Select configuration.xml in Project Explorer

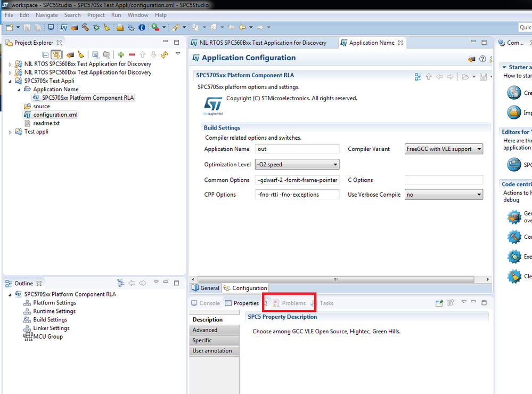pos(51,115)
